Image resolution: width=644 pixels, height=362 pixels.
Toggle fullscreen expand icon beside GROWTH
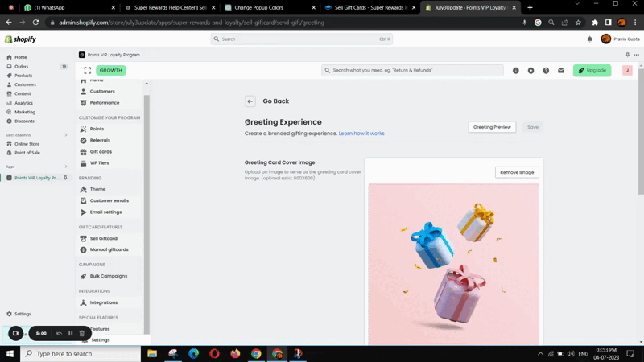click(87, 70)
